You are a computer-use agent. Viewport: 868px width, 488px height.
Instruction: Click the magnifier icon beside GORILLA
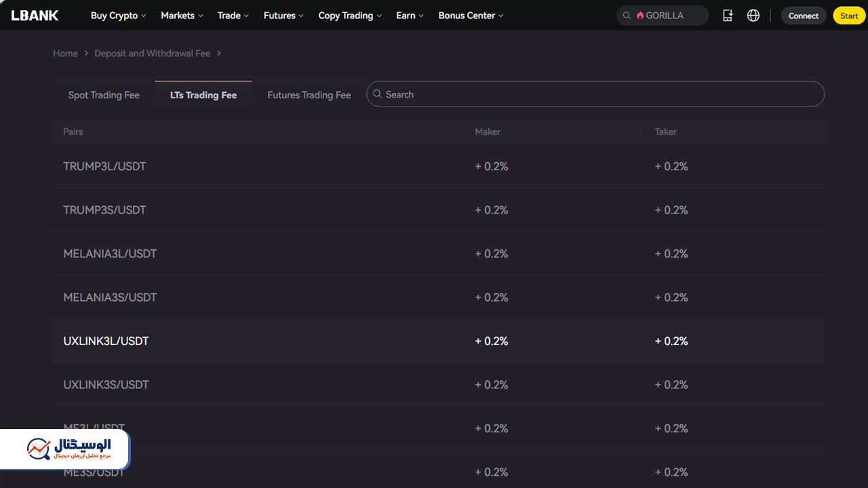tap(627, 16)
